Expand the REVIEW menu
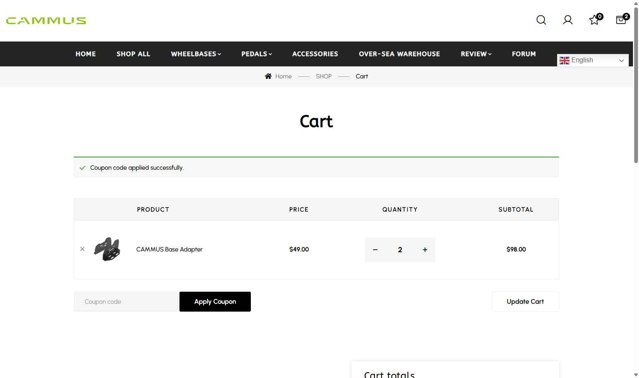Image resolution: width=639 pixels, height=378 pixels. [x=476, y=54]
